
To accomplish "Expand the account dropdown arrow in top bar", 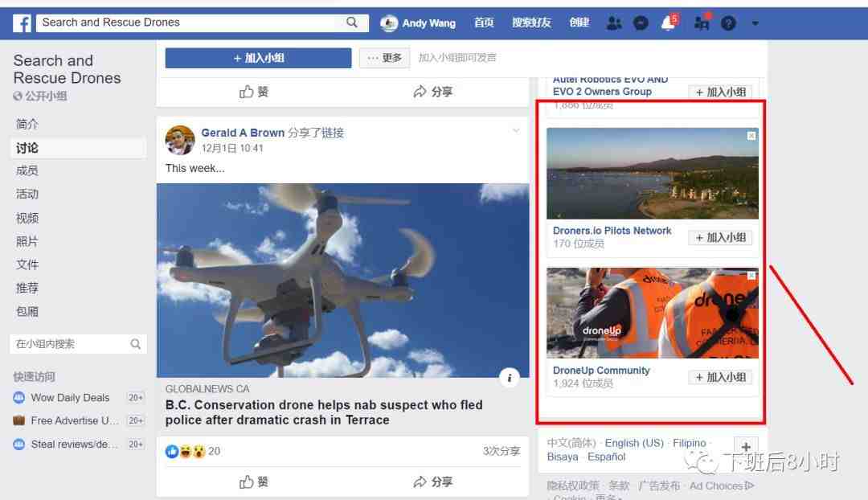I will (755, 23).
